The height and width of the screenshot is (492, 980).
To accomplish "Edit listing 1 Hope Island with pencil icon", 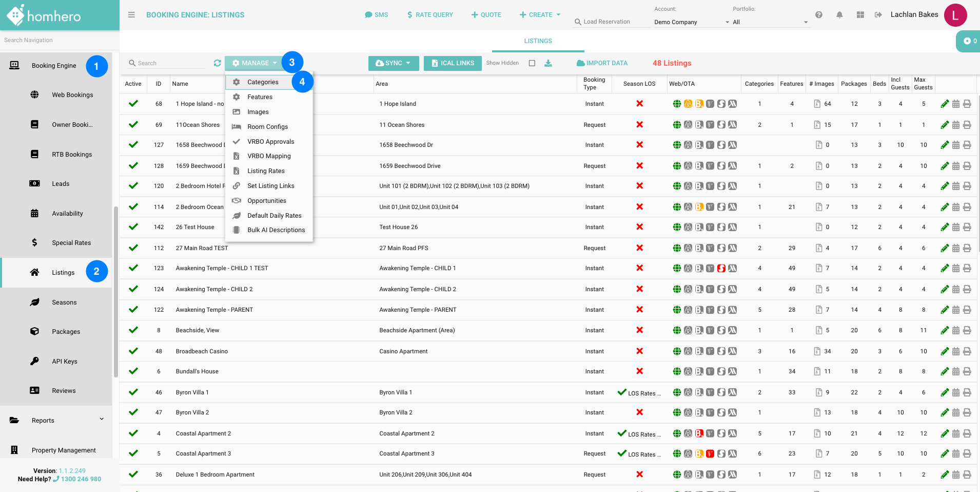I will tap(944, 104).
